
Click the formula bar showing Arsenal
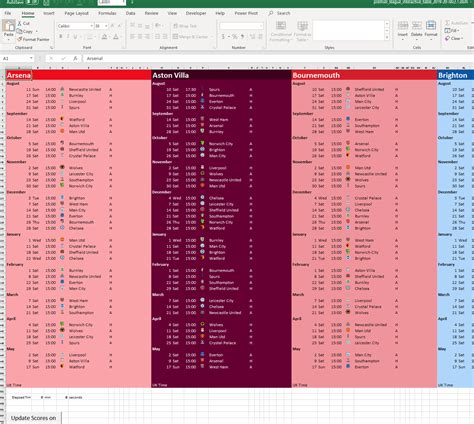point(277,58)
